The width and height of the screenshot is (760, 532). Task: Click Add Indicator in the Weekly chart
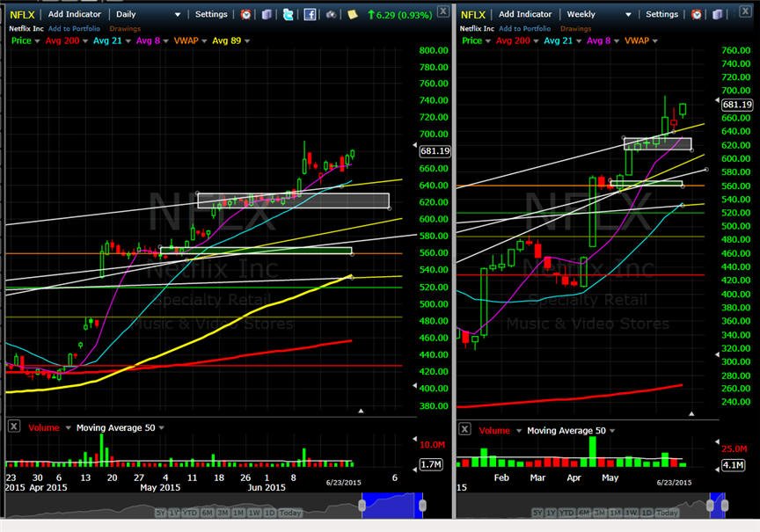(525, 15)
